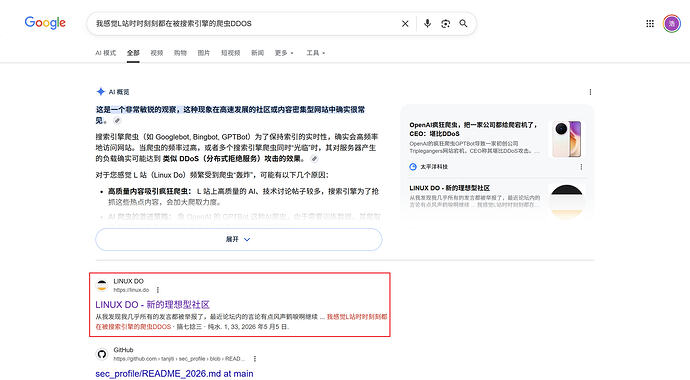
Task: Click source link icon after first AI paragraph
Action: pyautogui.click(x=117, y=121)
